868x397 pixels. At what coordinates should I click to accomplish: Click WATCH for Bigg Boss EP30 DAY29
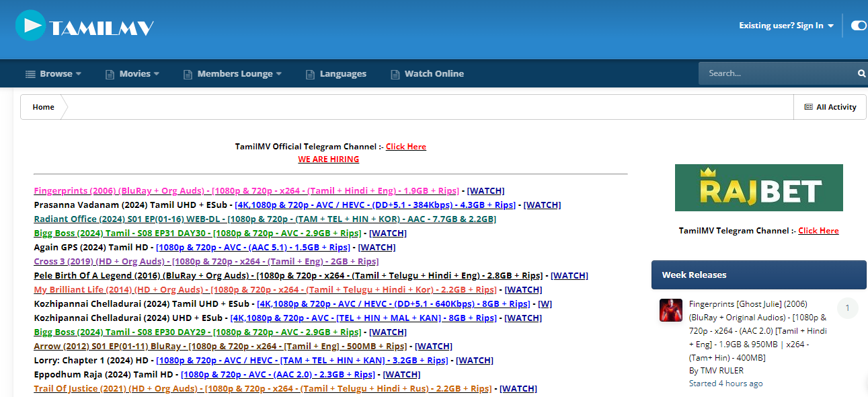(x=388, y=332)
